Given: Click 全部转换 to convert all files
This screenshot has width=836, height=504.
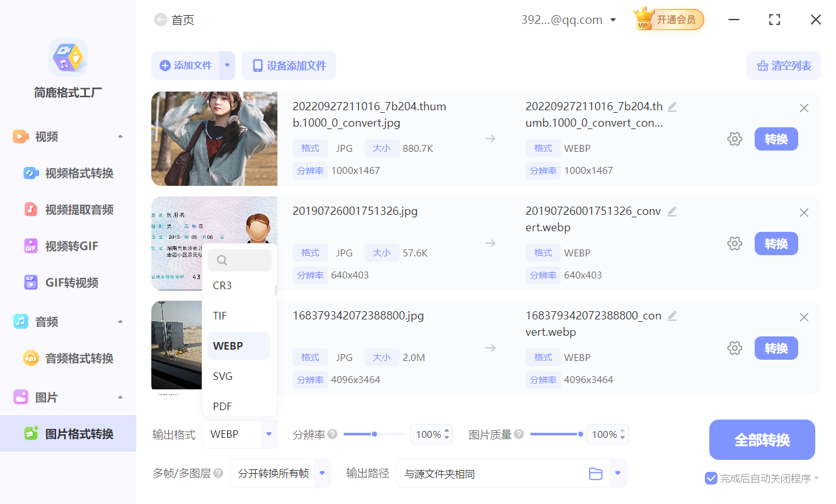Looking at the screenshot, I should 762,440.
